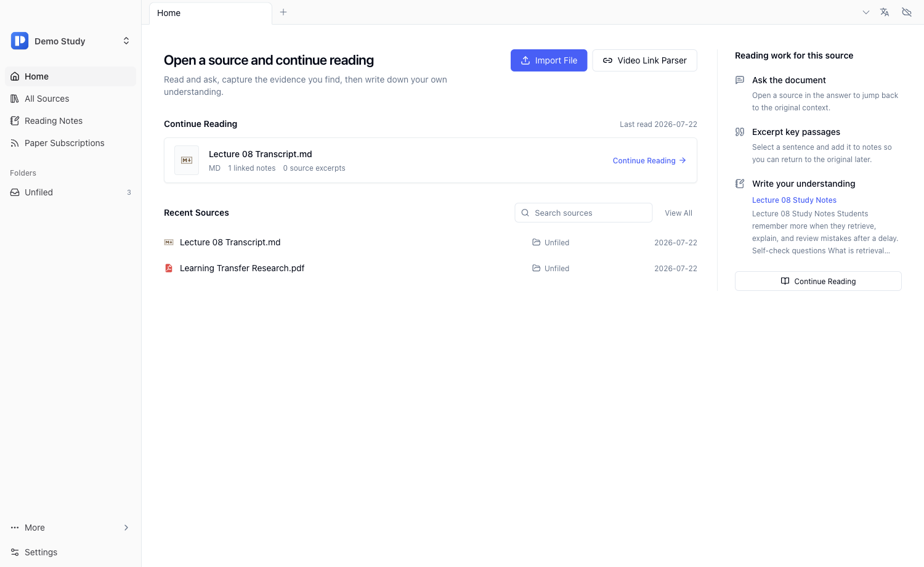Click the Continue Reading link with arrow

[649, 160]
